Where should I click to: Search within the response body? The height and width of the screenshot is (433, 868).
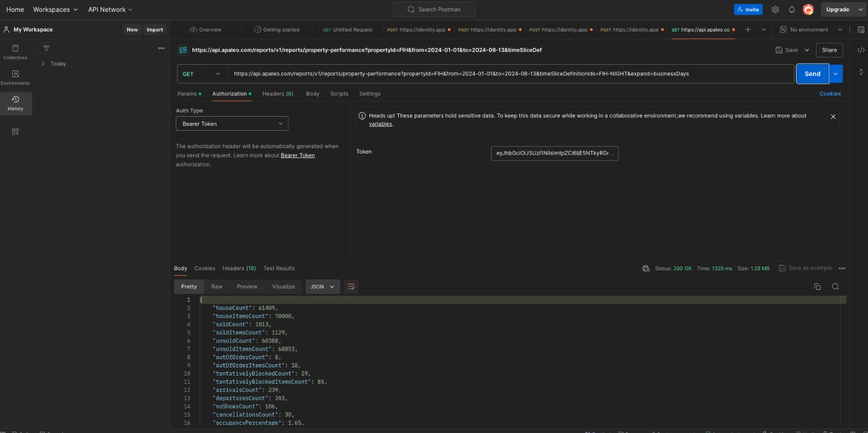[835, 286]
